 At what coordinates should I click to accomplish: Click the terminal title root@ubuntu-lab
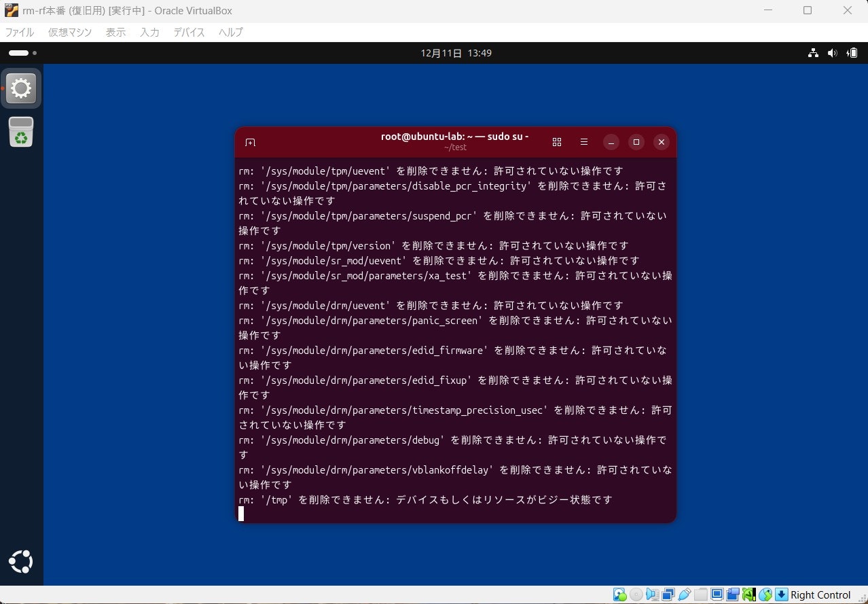454,137
